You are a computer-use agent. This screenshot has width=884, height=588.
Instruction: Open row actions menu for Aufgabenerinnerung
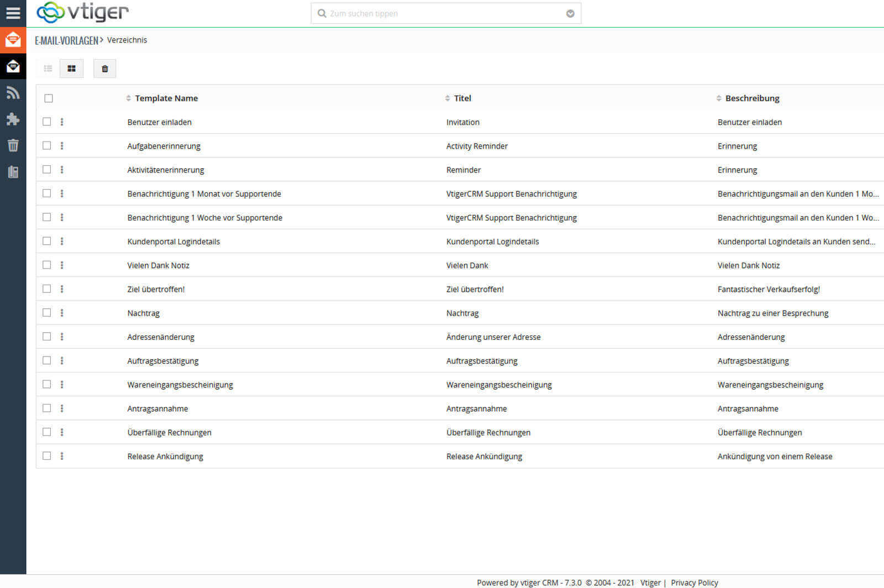tap(62, 146)
